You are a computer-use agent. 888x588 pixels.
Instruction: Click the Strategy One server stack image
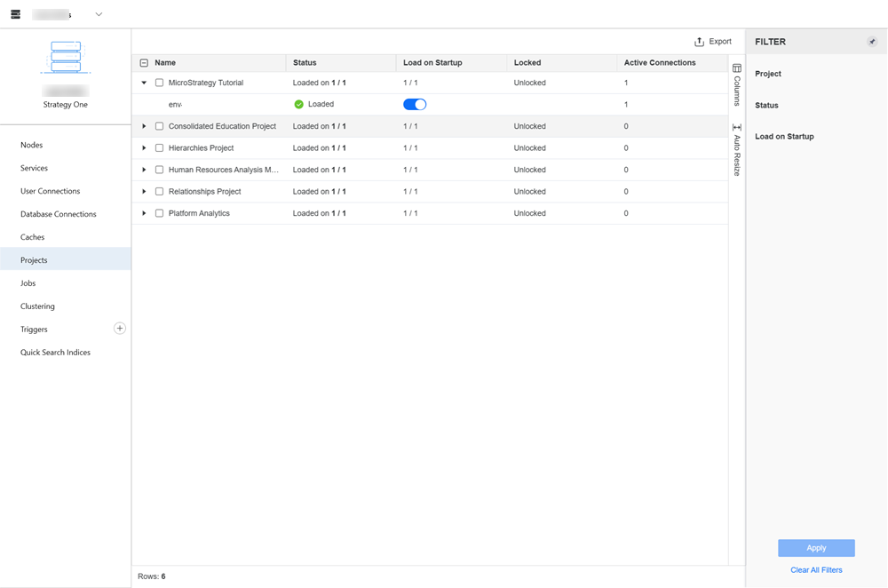pos(66,57)
